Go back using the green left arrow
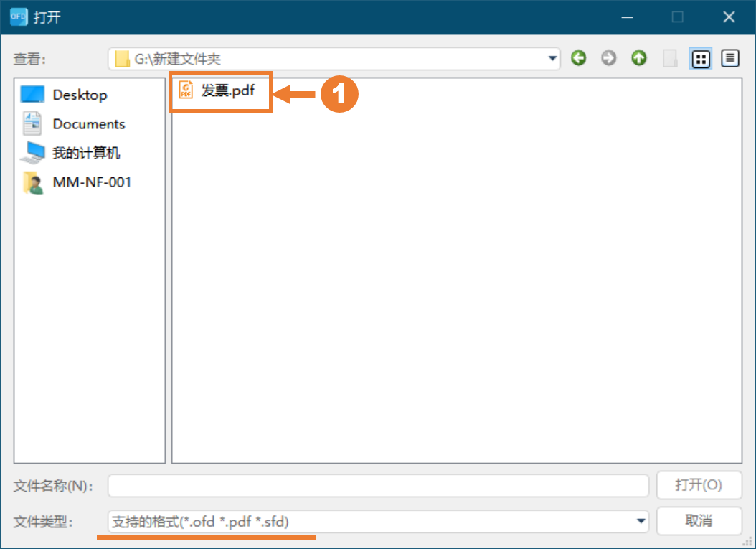 (578, 58)
